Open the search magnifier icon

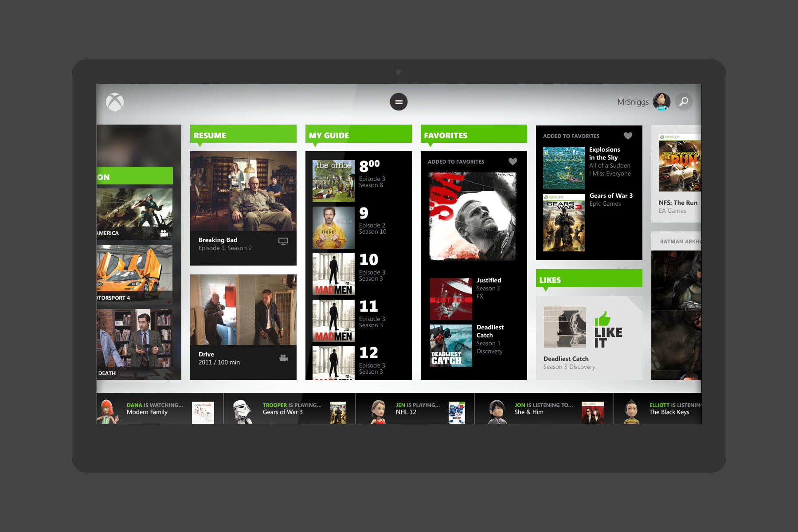(x=683, y=102)
